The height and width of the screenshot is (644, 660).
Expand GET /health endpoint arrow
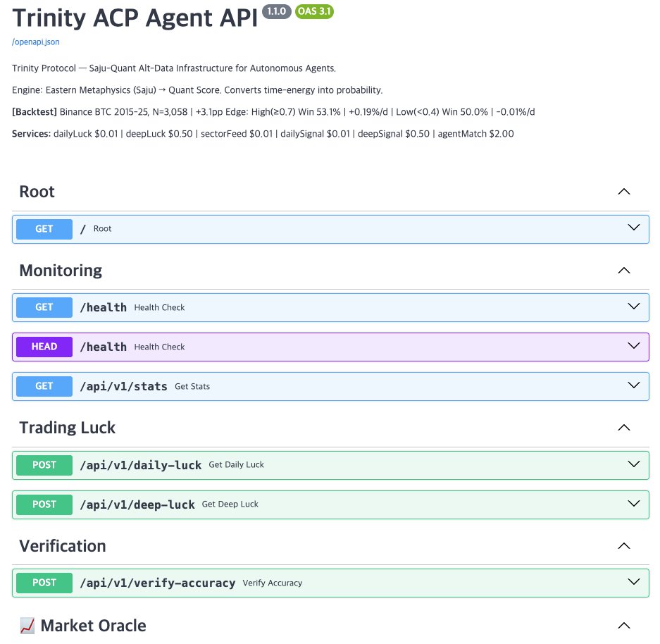tap(633, 306)
